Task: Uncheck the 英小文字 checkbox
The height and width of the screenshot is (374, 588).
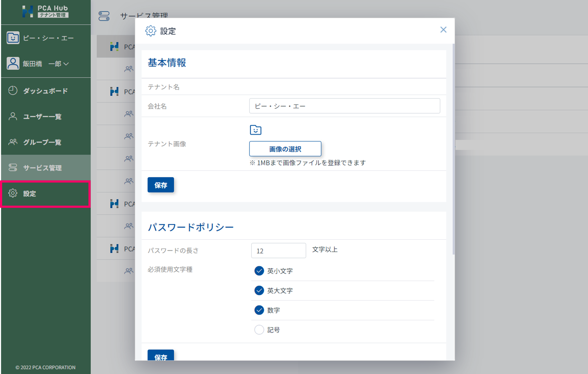Action: pos(259,271)
